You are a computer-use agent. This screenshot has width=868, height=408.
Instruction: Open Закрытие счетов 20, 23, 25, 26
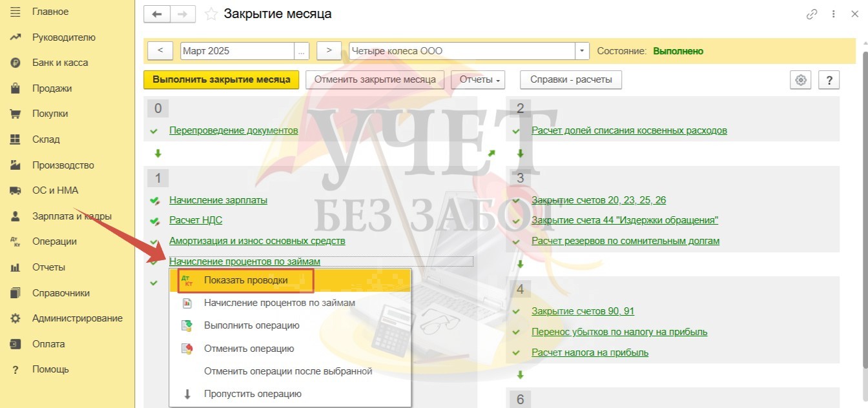coord(599,200)
